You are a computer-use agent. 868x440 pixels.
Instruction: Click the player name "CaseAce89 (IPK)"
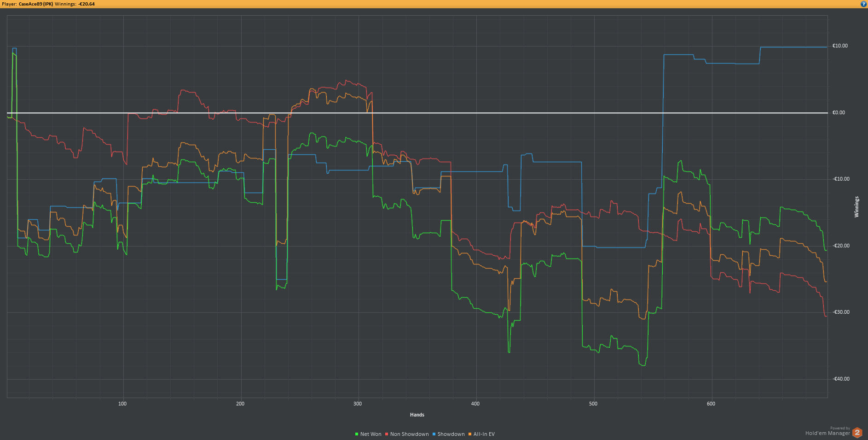[36, 4]
